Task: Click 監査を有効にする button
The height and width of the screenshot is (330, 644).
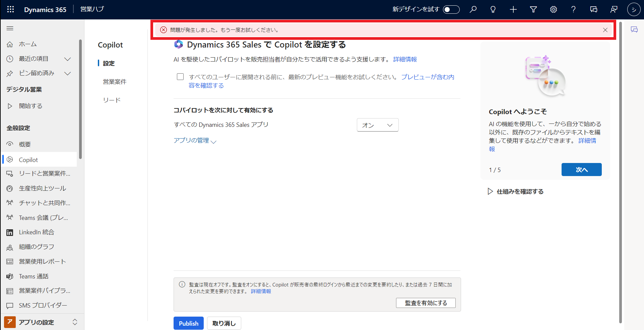Action: (426, 303)
